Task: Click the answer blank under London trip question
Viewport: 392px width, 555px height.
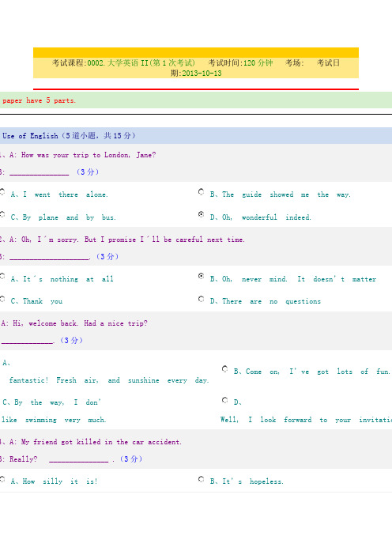Action: [40, 173]
